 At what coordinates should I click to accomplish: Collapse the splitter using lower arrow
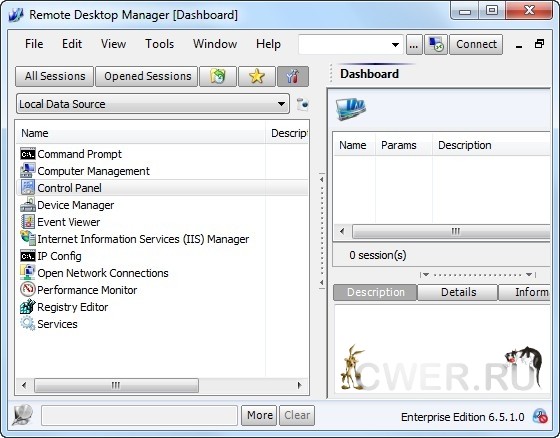321,282
